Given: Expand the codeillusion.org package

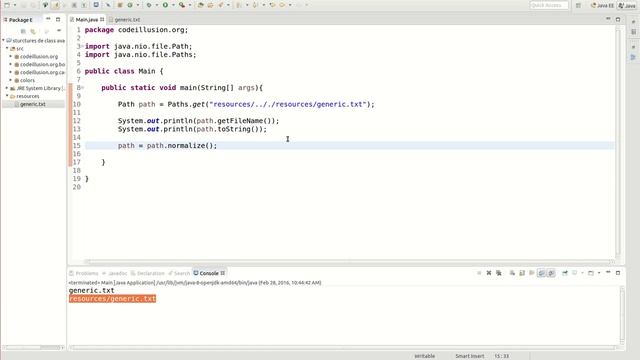Looking at the screenshot, I should click(11, 56).
